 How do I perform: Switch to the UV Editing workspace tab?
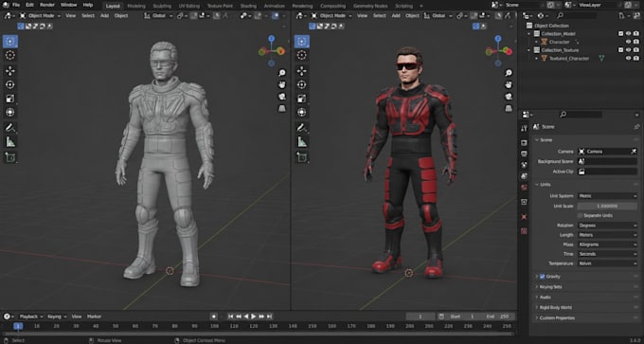point(188,7)
